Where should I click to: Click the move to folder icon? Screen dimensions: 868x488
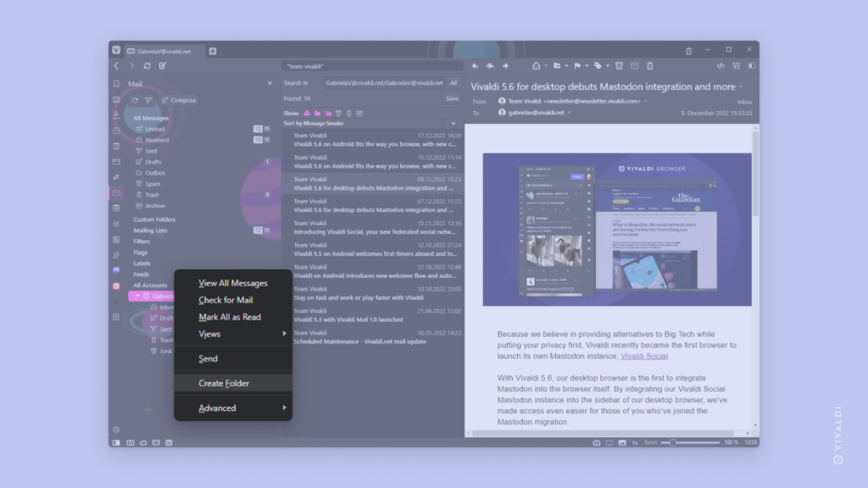tap(557, 66)
